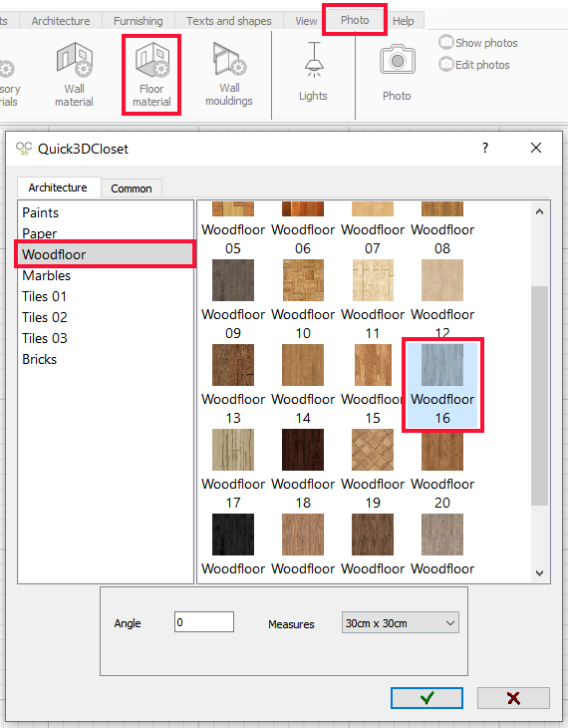Open the Floor material tool
This screenshot has height=728, width=568.
tap(151, 75)
